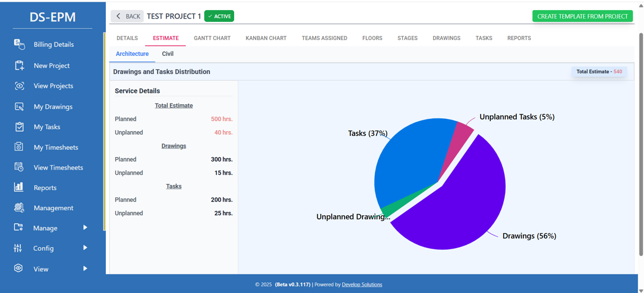Select the Tasks tab
This screenshot has width=644, height=293.
click(x=484, y=38)
